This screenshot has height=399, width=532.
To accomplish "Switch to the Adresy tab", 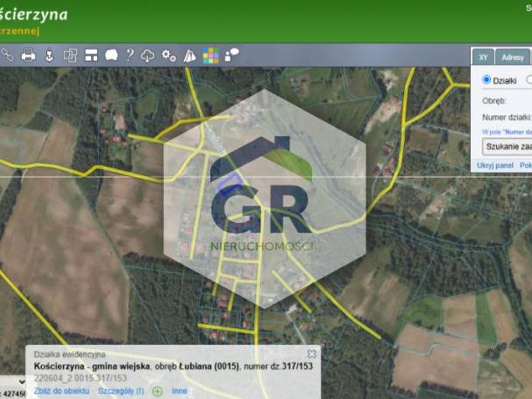I will point(512,57).
